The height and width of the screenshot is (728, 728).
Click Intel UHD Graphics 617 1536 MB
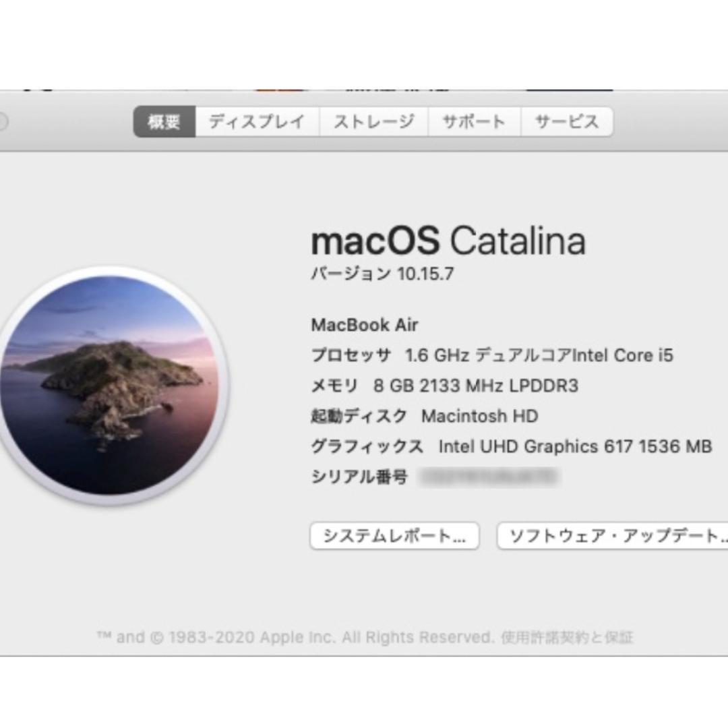click(575, 447)
